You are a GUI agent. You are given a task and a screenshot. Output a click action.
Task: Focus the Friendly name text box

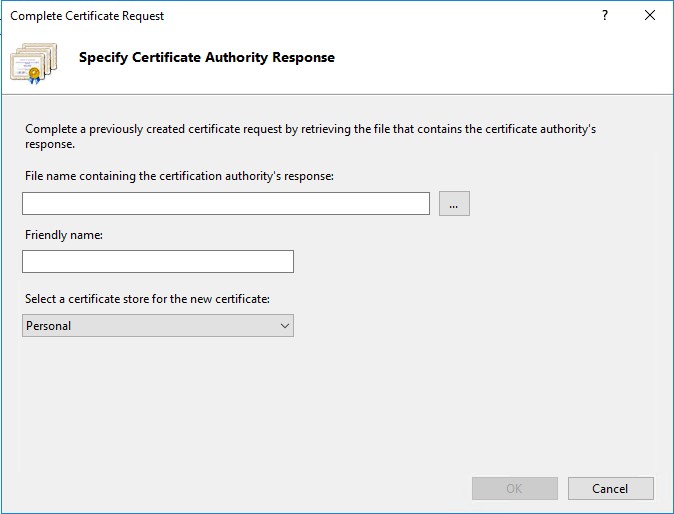tap(158, 261)
